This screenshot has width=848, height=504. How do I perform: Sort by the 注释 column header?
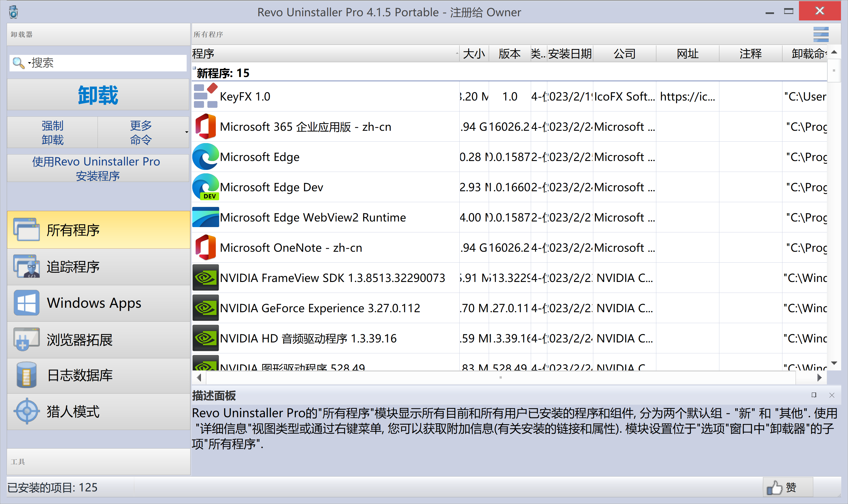click(751, 54)
